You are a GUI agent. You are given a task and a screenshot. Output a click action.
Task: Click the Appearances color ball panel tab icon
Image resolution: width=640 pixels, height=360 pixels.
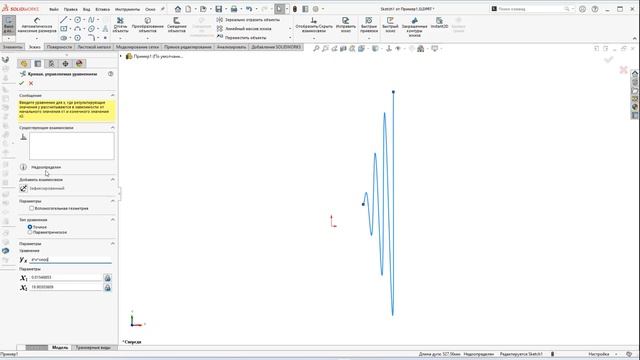tap(79, 64)
